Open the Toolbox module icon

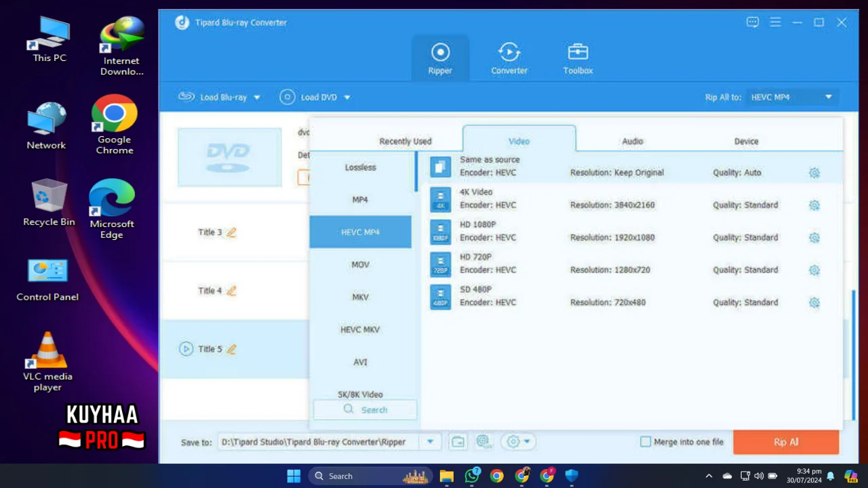coord(578,52)
